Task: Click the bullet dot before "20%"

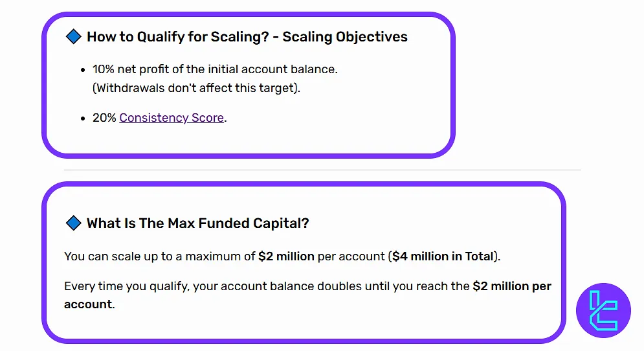Action: [x=83, y=119]
